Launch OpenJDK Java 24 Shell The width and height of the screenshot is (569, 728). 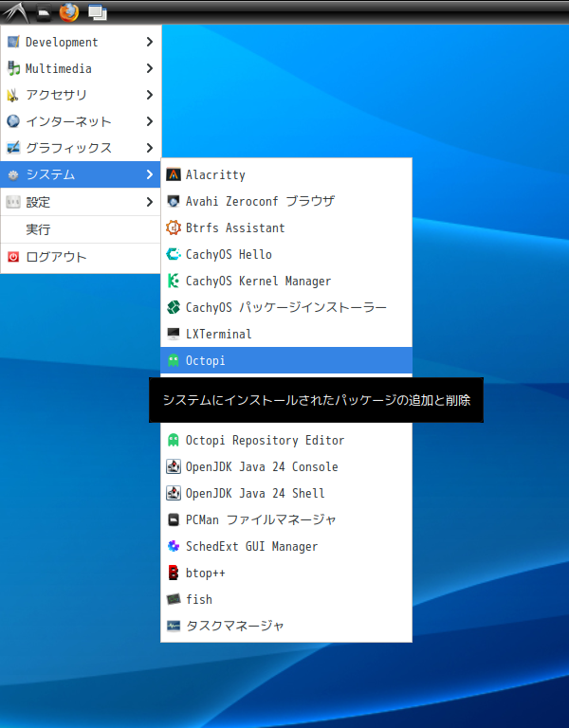point(286,493)
